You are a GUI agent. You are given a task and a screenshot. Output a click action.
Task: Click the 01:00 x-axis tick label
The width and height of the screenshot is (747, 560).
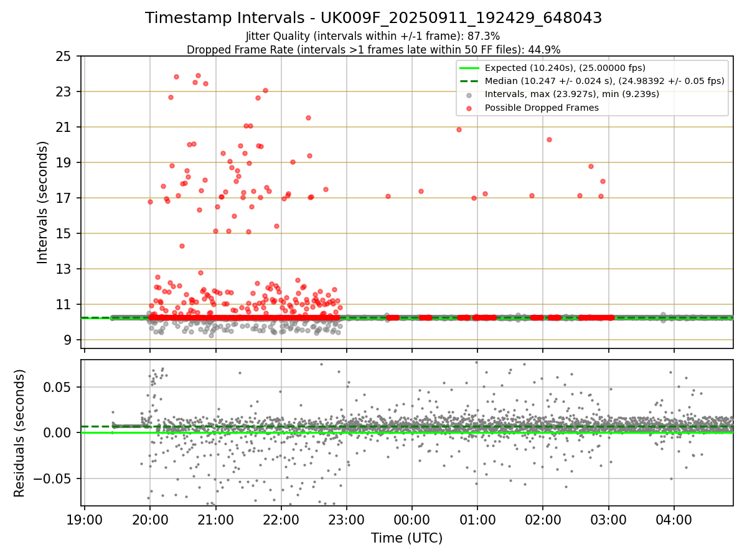(x=477, y=519)
